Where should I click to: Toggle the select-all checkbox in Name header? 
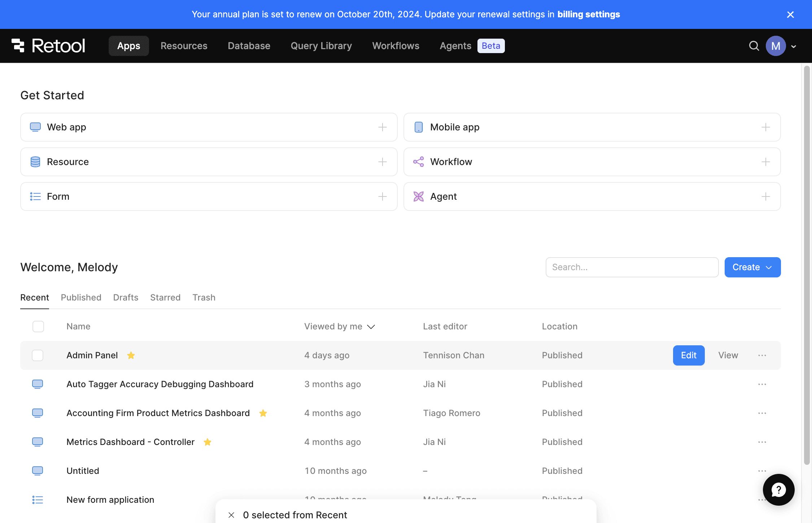(x=38, y=326)
